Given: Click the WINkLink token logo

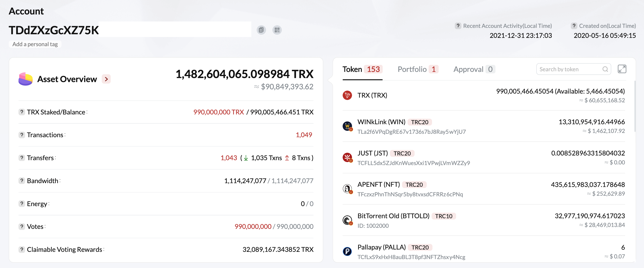Looking at the screenshot, I should click(347, 126).
